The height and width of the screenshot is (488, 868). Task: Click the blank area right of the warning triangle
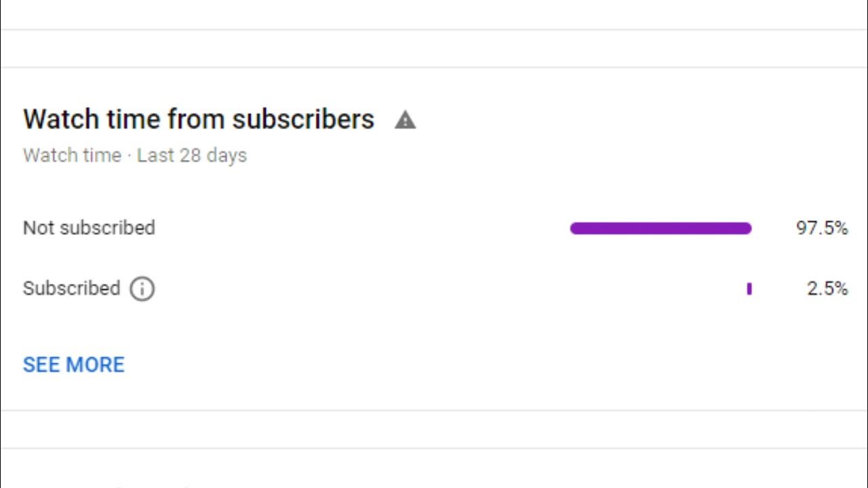click(x=610, y=120)
